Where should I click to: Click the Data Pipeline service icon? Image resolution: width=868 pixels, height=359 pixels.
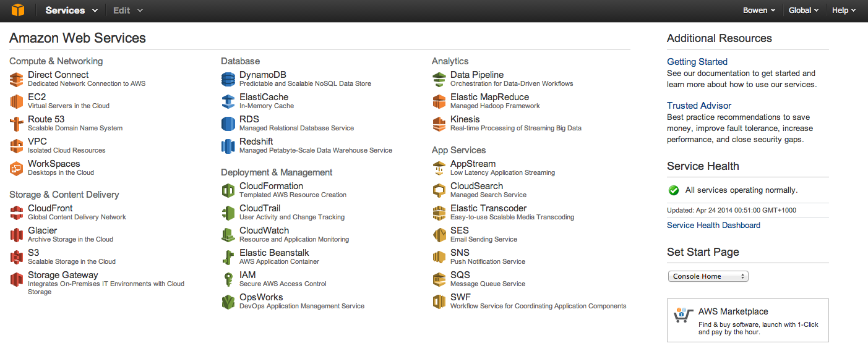(439, 79)
